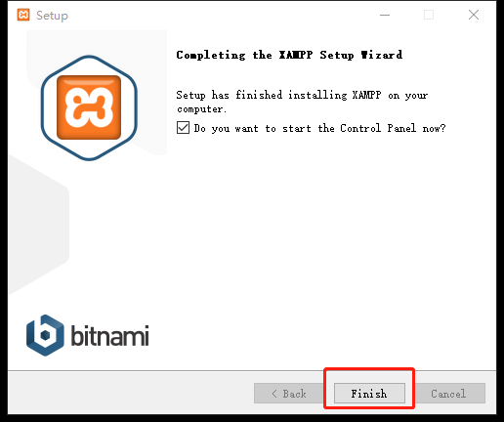The image size is (504, 422).
Task: Minimize the Setup window
Action: (385, 15)
